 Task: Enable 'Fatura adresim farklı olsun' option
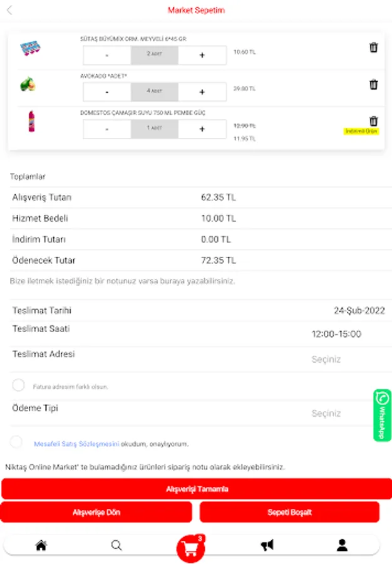19,385
